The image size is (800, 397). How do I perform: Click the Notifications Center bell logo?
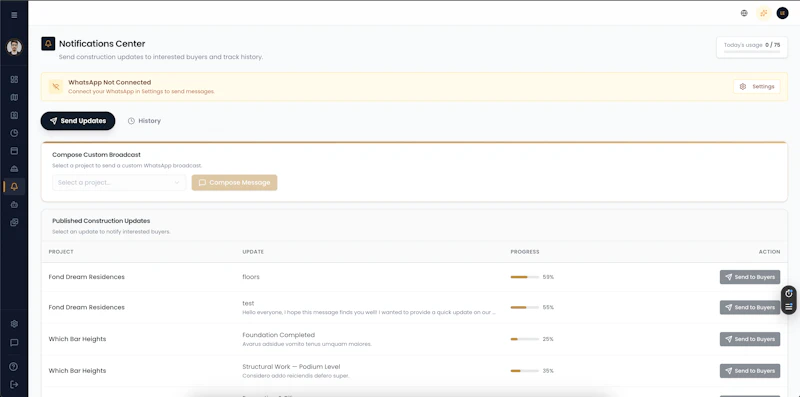point(48,44)
